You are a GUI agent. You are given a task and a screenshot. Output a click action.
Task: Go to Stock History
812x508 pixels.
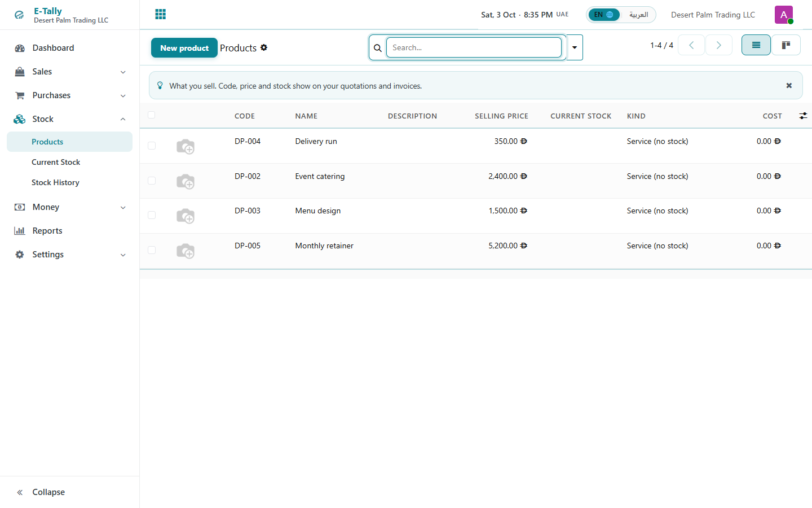[x=70, y=182]
